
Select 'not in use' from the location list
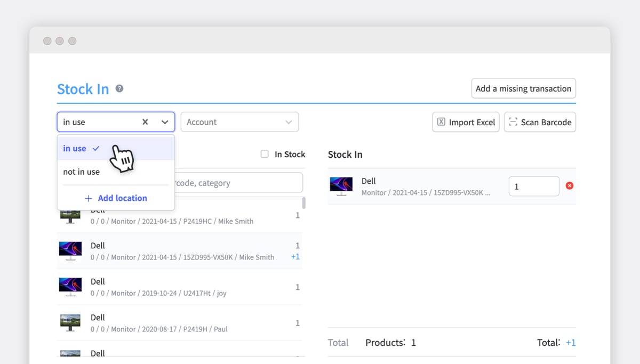81,172
